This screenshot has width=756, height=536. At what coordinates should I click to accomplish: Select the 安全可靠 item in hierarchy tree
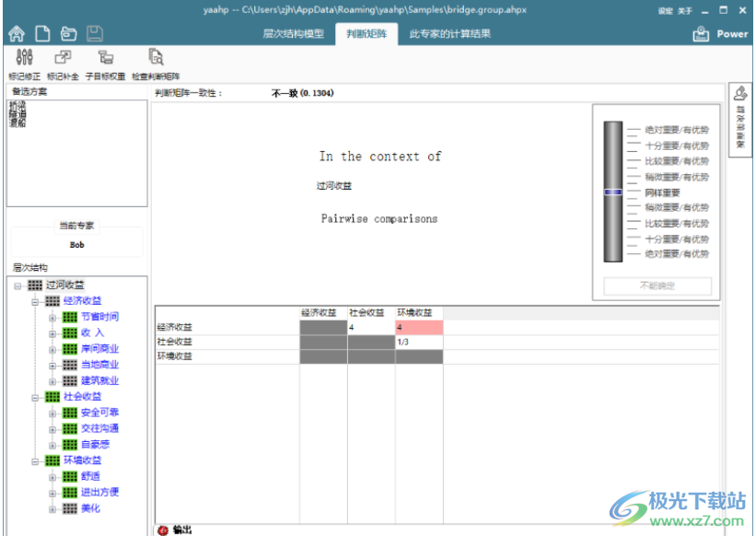[x=99, y=413]
